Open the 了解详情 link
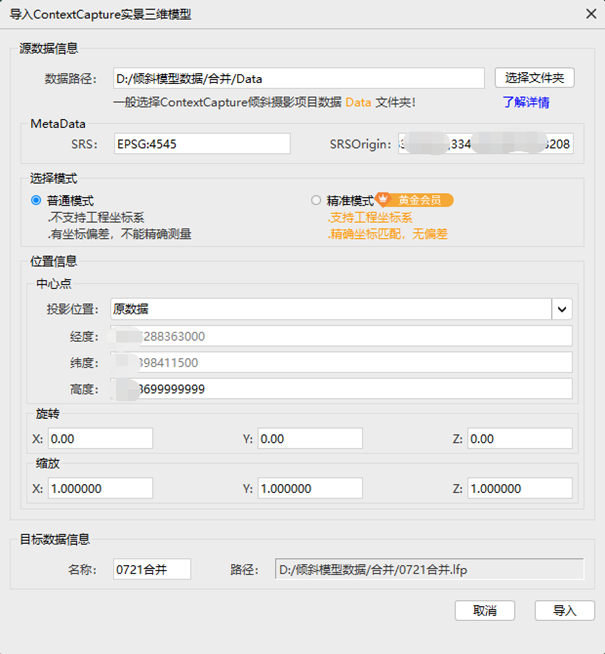Screen dimensions: 605x654 526,102
